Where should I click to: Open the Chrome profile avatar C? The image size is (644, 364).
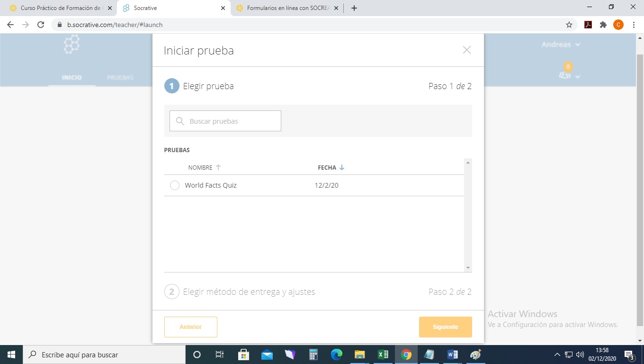pyautogui.click(x=618, y=25)
